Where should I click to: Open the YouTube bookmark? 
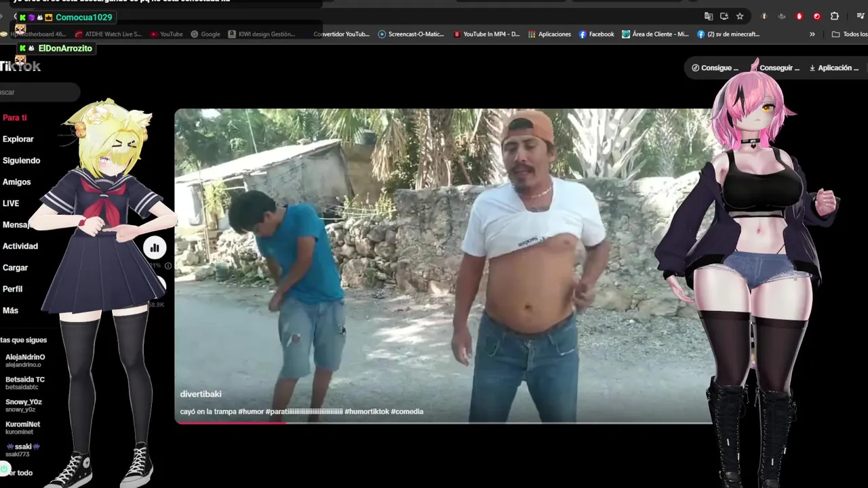167,34
